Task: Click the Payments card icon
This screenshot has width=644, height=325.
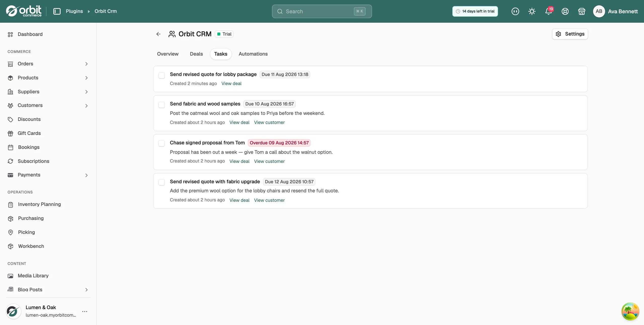Action: coord(10,175)
